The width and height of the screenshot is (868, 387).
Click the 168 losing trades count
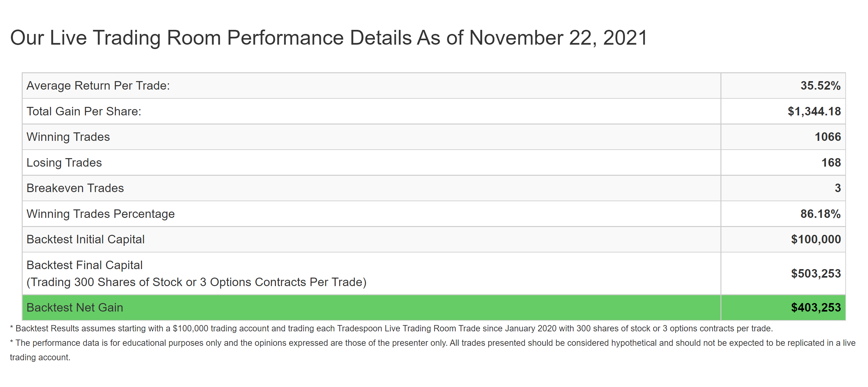click(831, 162)
